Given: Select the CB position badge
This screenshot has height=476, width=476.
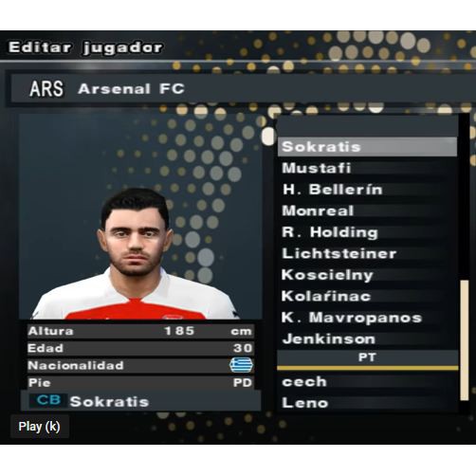Looking at the screenshot, I should click(48, 400).
